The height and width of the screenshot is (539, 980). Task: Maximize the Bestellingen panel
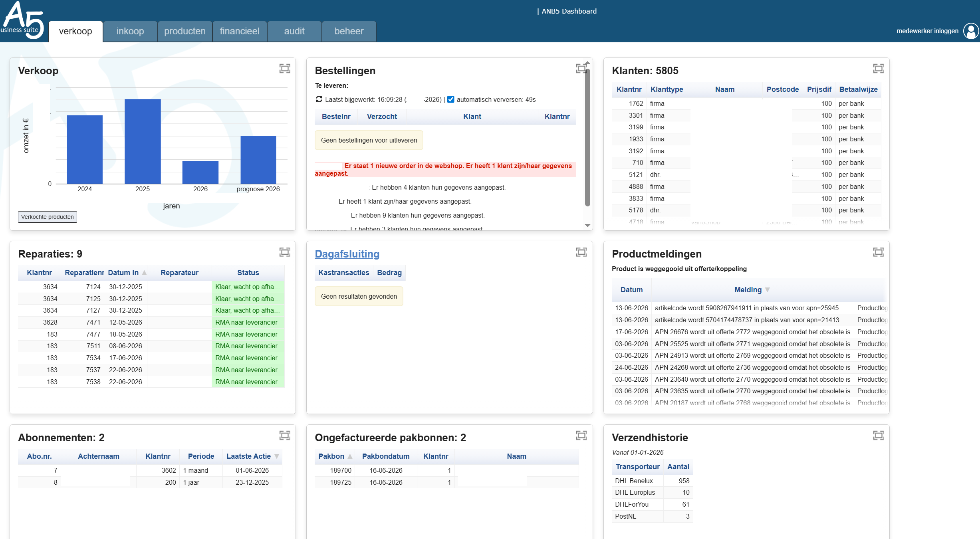(581, 69)
